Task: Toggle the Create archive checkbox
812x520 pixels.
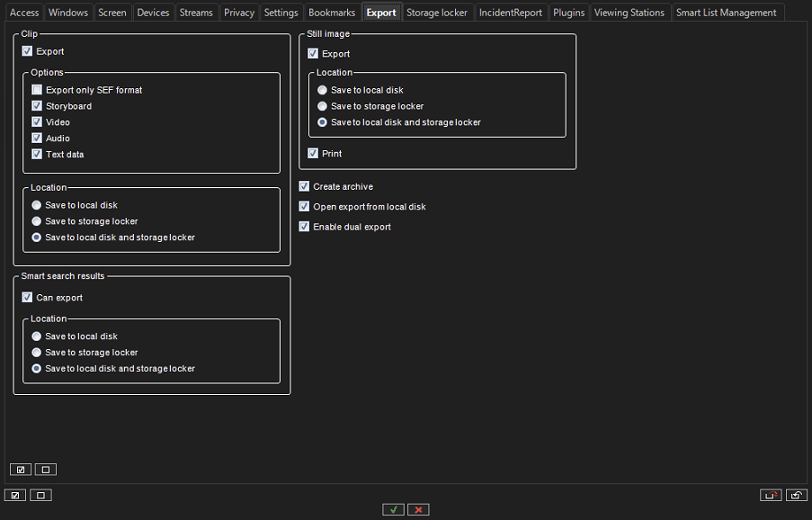Action: pyautogui.click(x=304, y=186)
